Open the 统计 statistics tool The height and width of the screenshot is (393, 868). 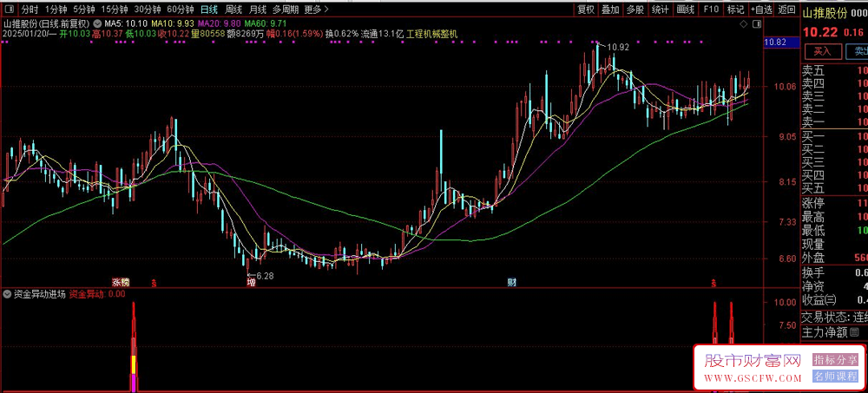coord(660,10)
